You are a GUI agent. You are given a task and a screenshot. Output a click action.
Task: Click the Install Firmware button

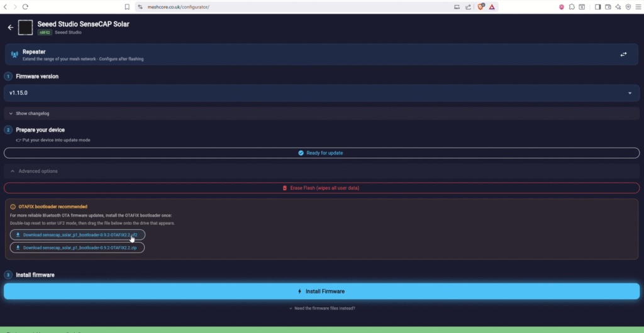[321, 291]
